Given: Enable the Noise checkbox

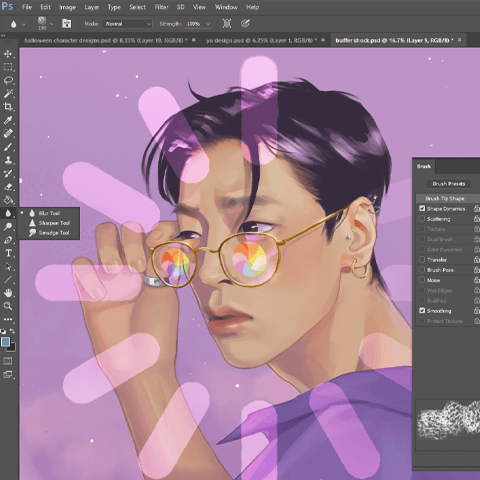Looking at the screenshot, I should coord(422,280).
